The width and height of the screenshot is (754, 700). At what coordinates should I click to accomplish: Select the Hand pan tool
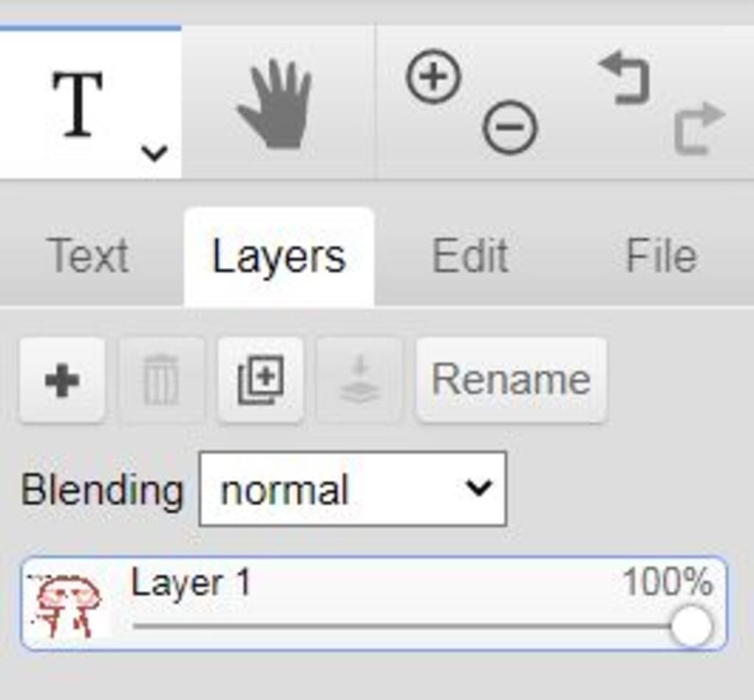click(275, 104)
